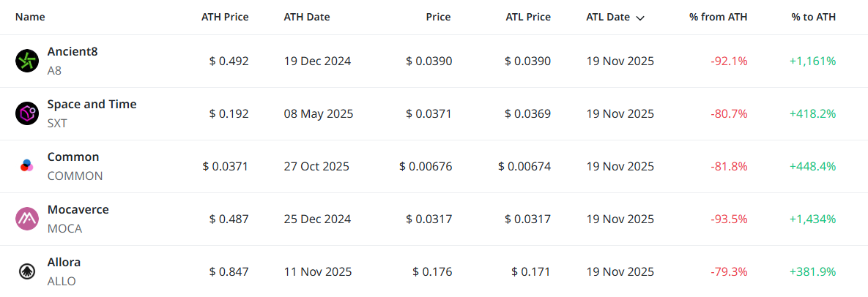Open the Mocaverce coin link
Screen dimensions: 868x297
tap(78, 210)
